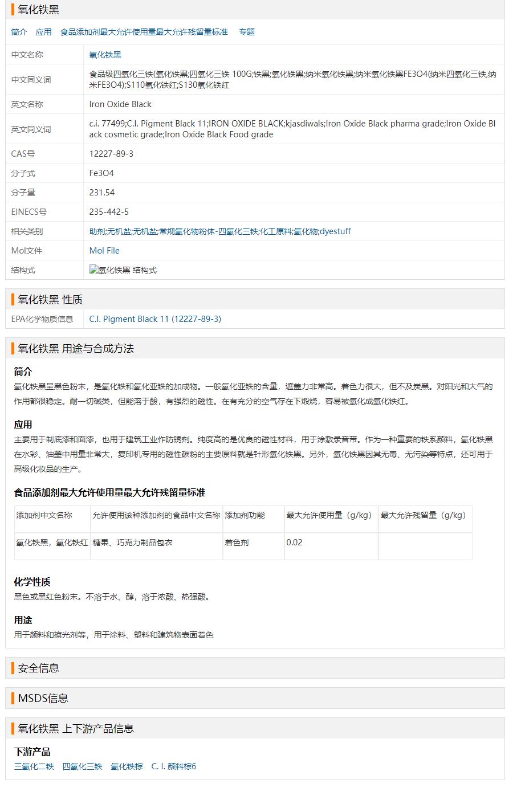Viewport: 521px width, 812px height.
Task: Click the 氧化铁黑 Chinese name link
Action: point(105,55)
